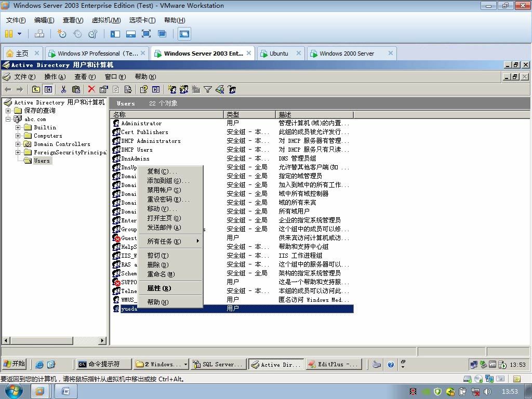Viewport: 532px width, 399px height.
Task: Select the Users folder in the tree
Action: [x=42, y=161]
